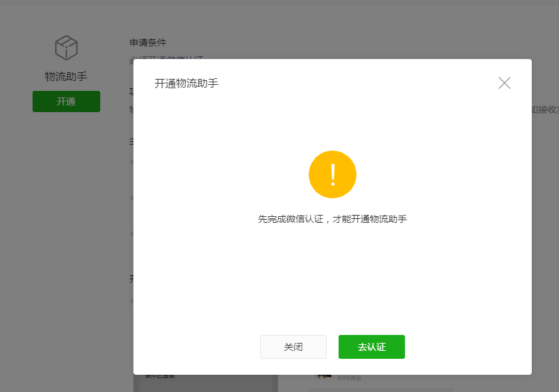The width and height of the screenshot is (559, 392).
Task: Click the green 去认证 button
Action: pos(372,347)
